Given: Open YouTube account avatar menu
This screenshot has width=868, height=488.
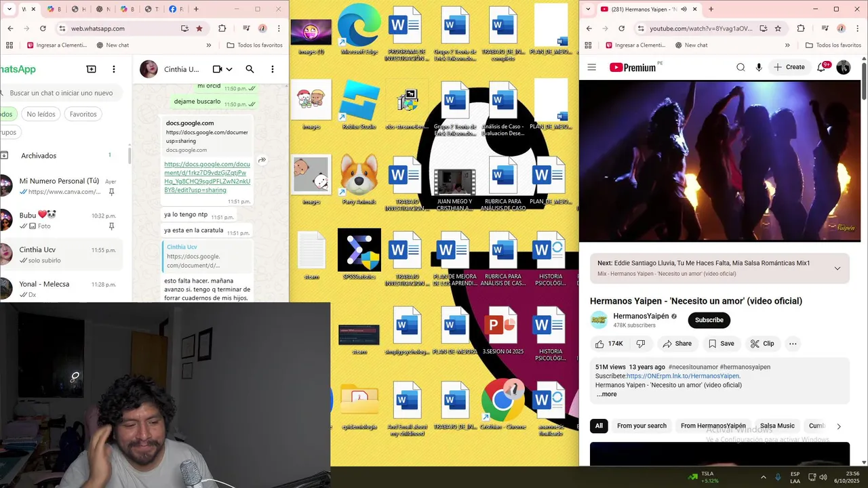Looking at the screenshot, I should click(x=844, y=67).
